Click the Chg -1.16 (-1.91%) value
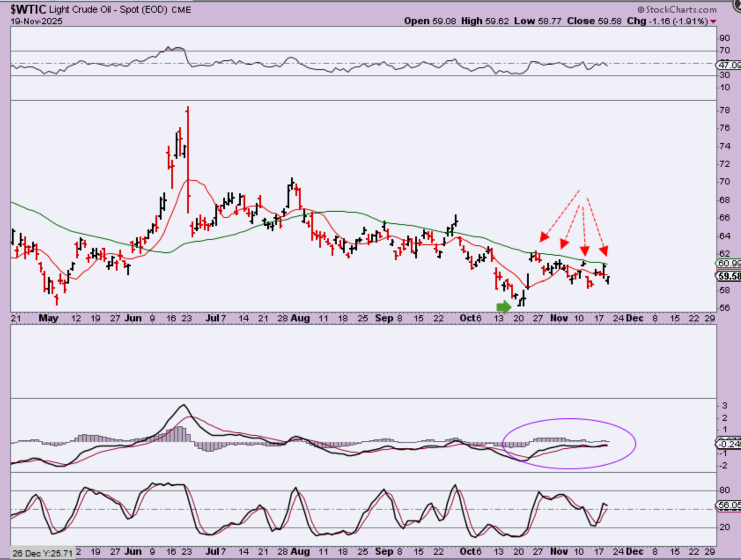The height and width of the screenshot is (560, 741). [x=667, y=21]
